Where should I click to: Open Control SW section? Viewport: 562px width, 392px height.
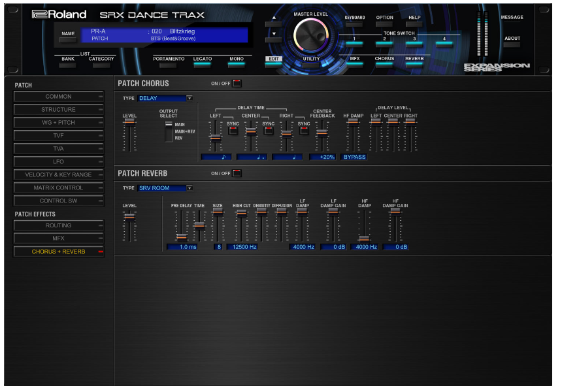pyautogui.click(x=58, y=201)
